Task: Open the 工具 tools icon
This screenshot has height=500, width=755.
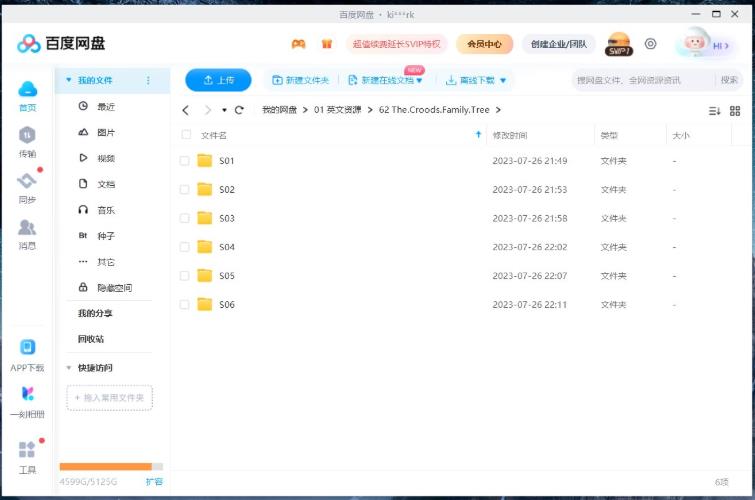Action: (x=27, y=449)
